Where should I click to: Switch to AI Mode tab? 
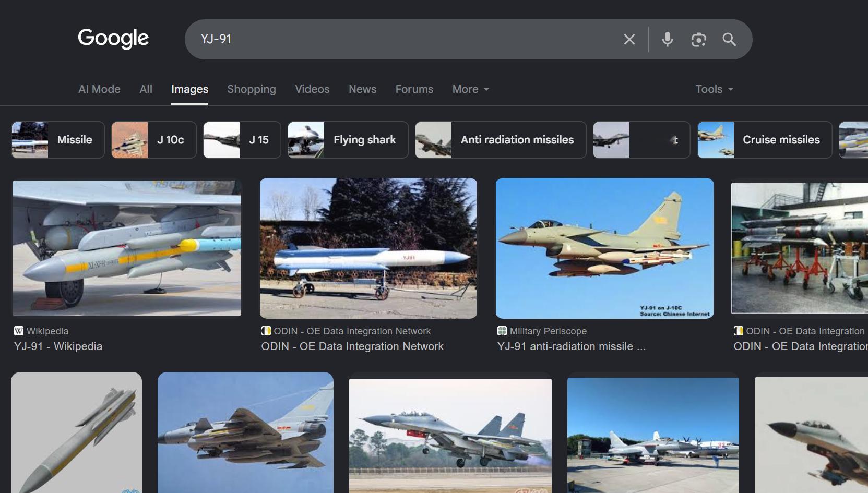click(99, 89)
